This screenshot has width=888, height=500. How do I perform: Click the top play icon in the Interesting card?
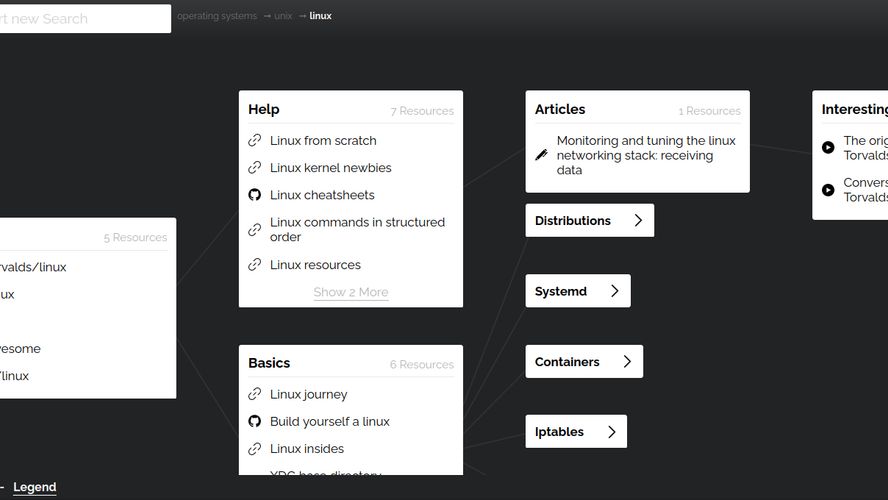click(828, 148)
